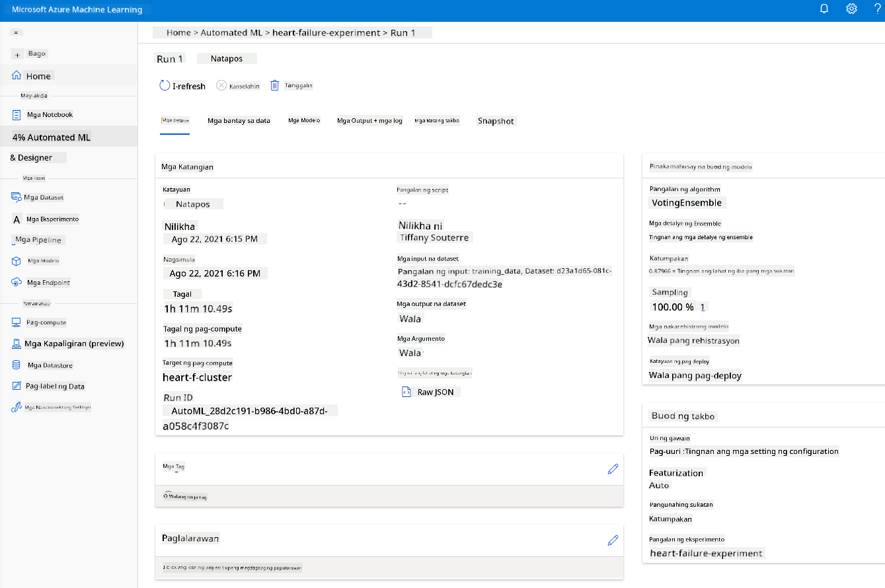Edit Mga Tag with pencil icon
Image resolution: width=885 pixels, height=588 pixels.
[613, 468]
